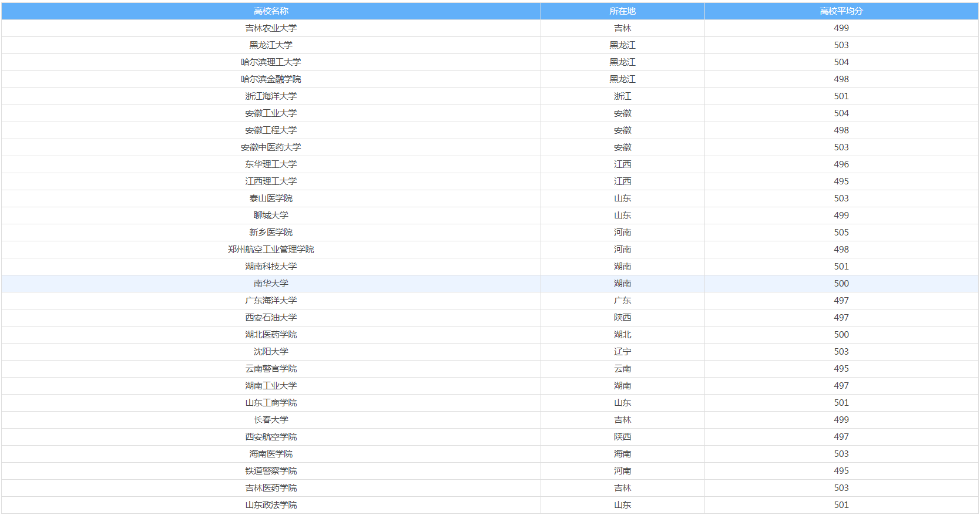Click 辽宁 location in 沈阳大学 row
The height and width of the screenshot is (515, 980).
pos(623,352)
